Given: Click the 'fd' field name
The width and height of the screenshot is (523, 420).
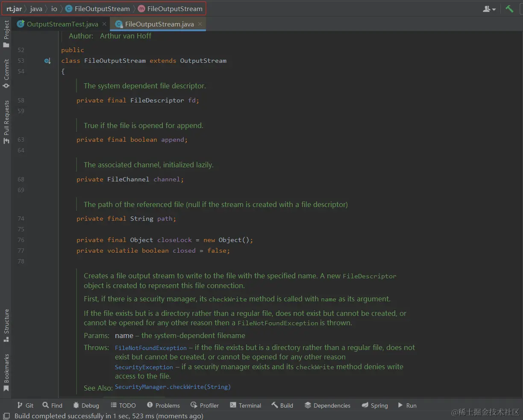Looking at the screenshot, I should pyautogui.click(x=192, y=100).
